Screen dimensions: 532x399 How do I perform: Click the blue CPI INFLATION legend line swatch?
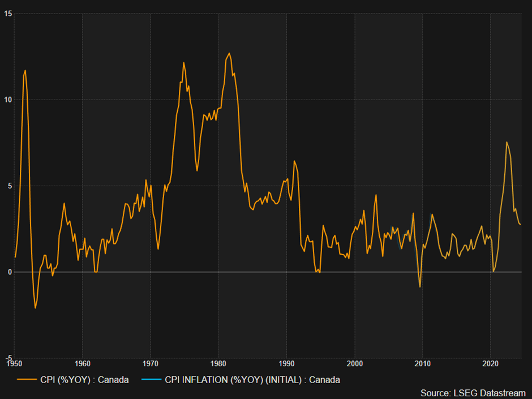pyautogui.click(x=151, y=379)
